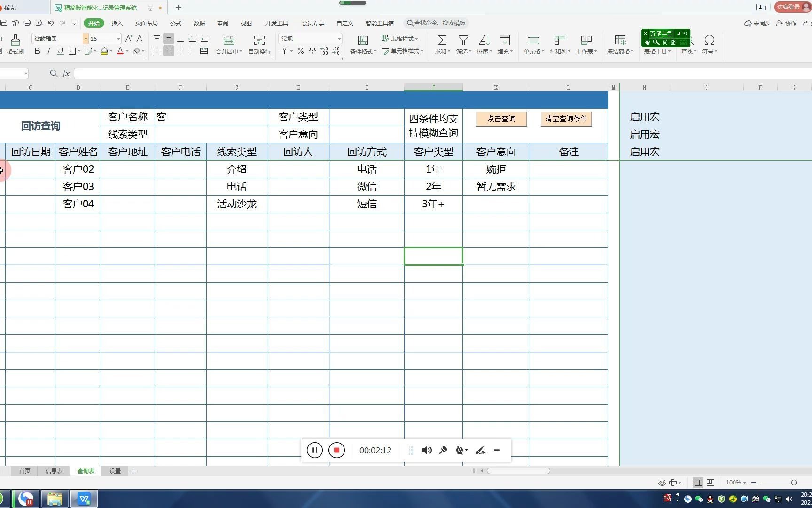Click the 未同步 sync status button

tap(757, 23)
